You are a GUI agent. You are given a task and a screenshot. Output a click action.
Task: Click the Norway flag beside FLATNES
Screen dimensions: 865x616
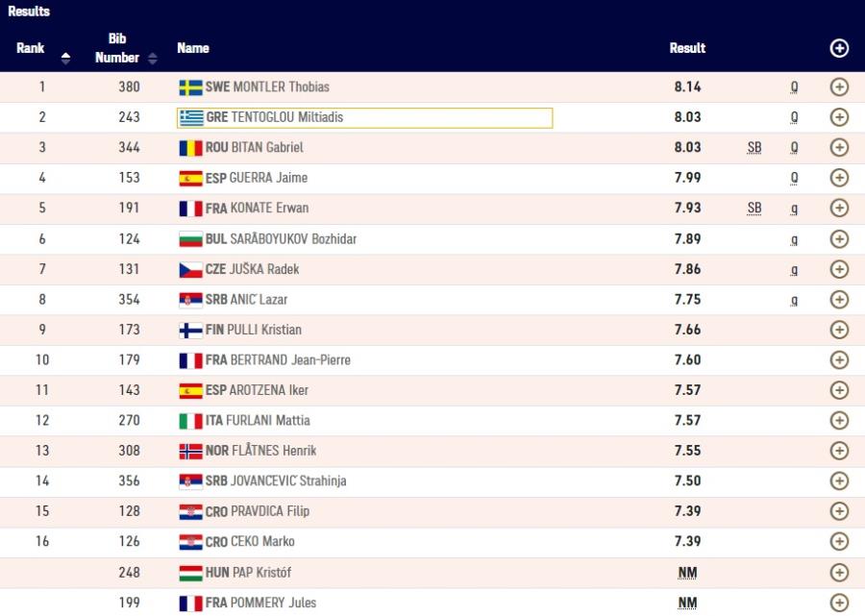[191, 452]
